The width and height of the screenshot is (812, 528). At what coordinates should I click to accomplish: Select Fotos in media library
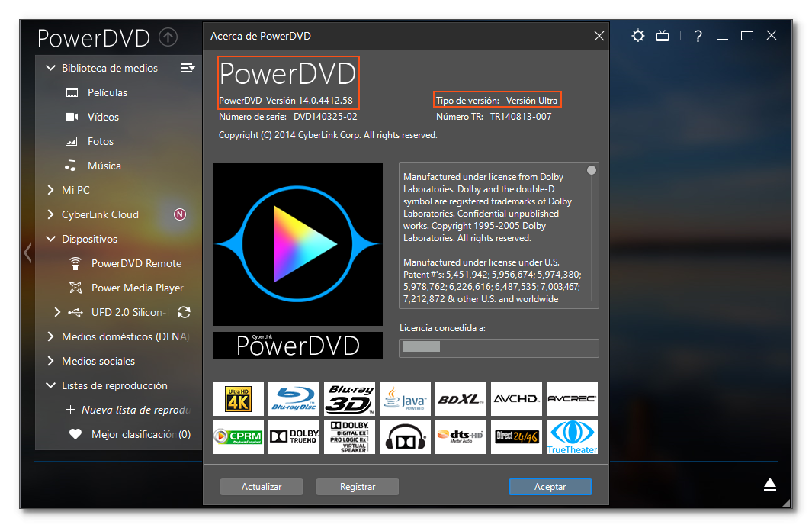click(101, 141)
